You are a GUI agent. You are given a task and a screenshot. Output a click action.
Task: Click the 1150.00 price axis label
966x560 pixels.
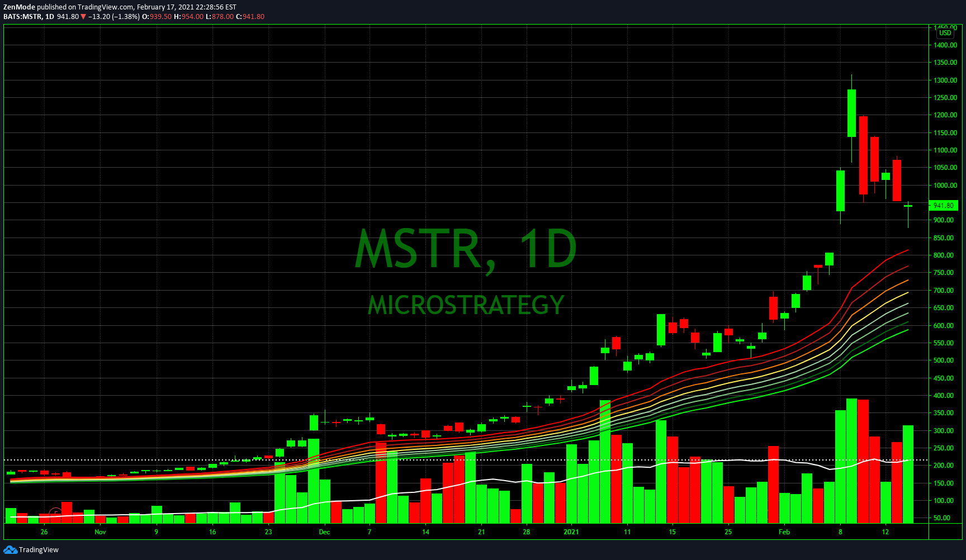point(945,133)
